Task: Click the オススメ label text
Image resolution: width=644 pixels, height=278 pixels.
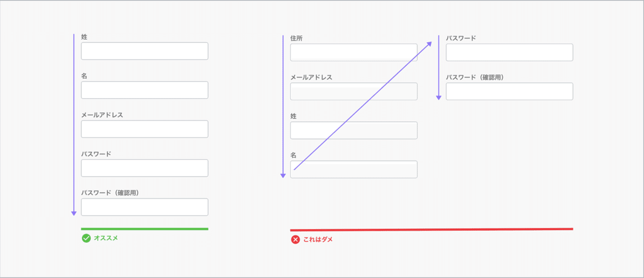Action: (106, 238)
